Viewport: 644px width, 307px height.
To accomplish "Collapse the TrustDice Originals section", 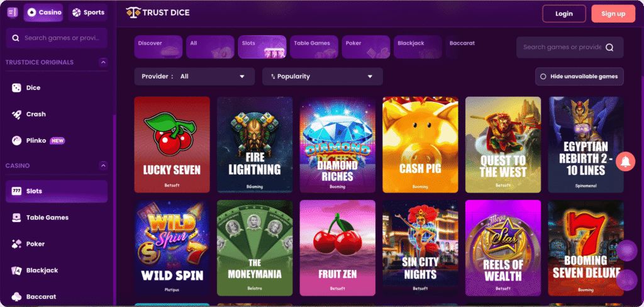I will click(104, 62).
